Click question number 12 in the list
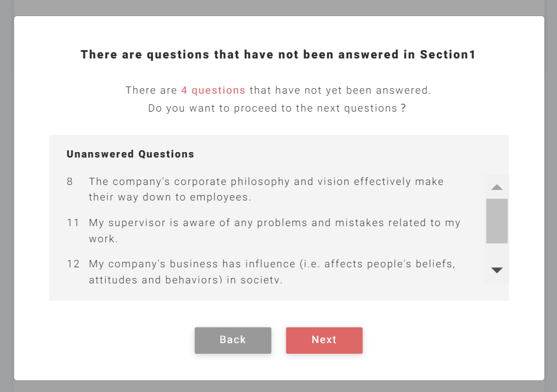 [x=73, y=264]
